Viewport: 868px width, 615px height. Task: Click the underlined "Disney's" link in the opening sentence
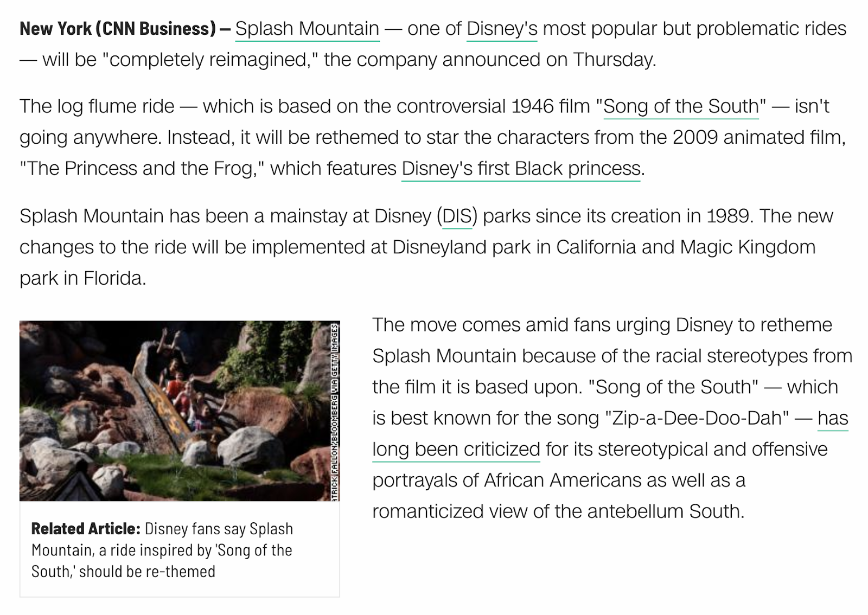(502, 29)
